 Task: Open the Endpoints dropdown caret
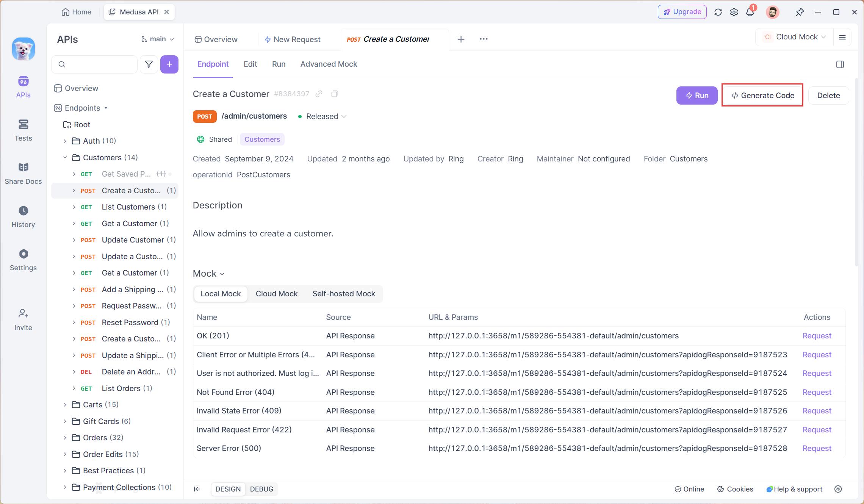click(x=106, y=108)
